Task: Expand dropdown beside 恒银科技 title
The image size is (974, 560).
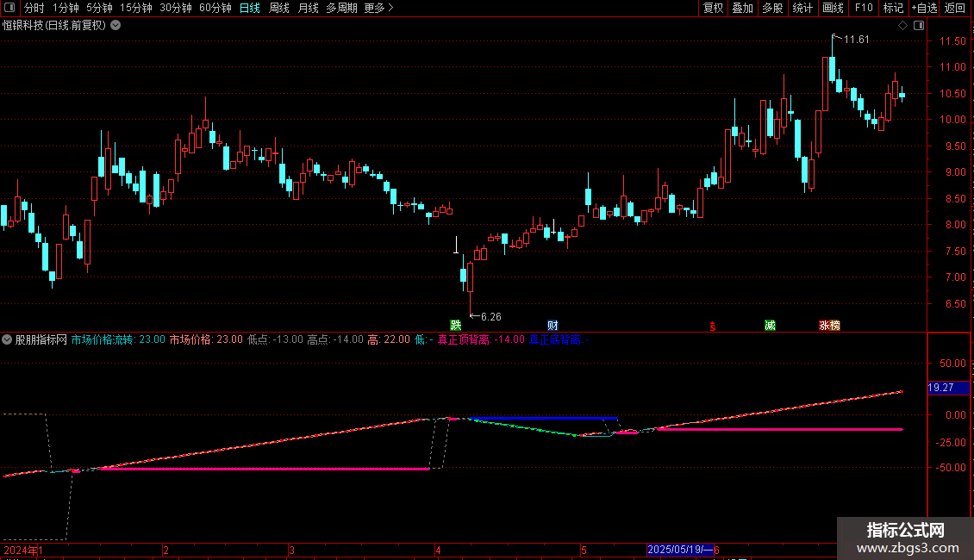Action: pos(116,26)
